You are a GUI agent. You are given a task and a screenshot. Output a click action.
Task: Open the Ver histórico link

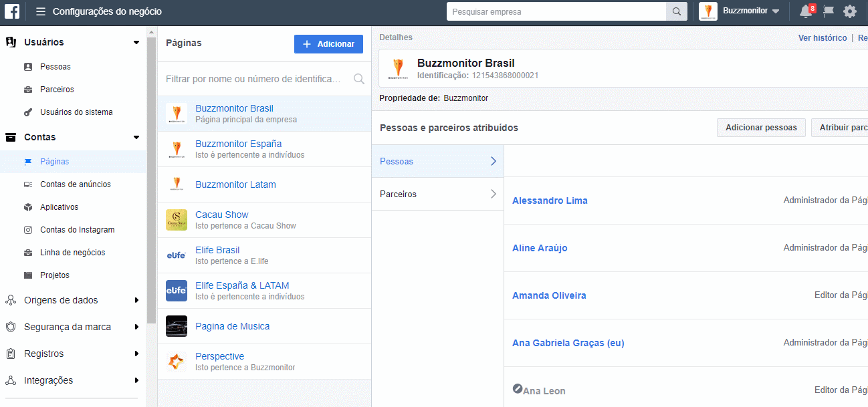click(822, 38)
